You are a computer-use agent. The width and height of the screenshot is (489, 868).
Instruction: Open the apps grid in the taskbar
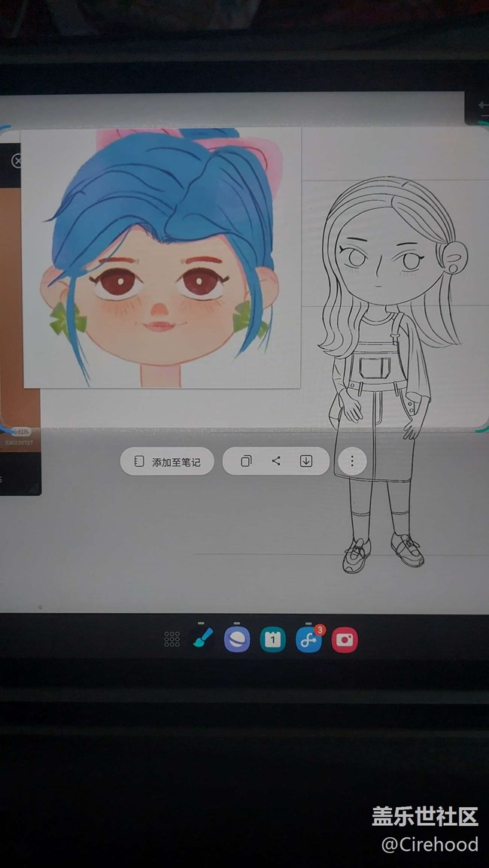(172, 639)
